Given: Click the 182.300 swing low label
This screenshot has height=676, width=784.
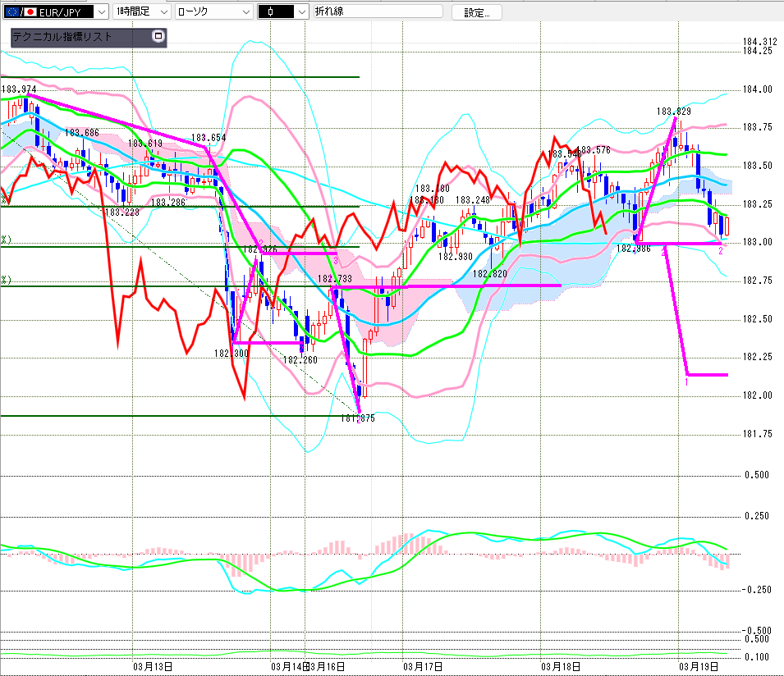Looking at the screenshot, I should pos(231,353).
